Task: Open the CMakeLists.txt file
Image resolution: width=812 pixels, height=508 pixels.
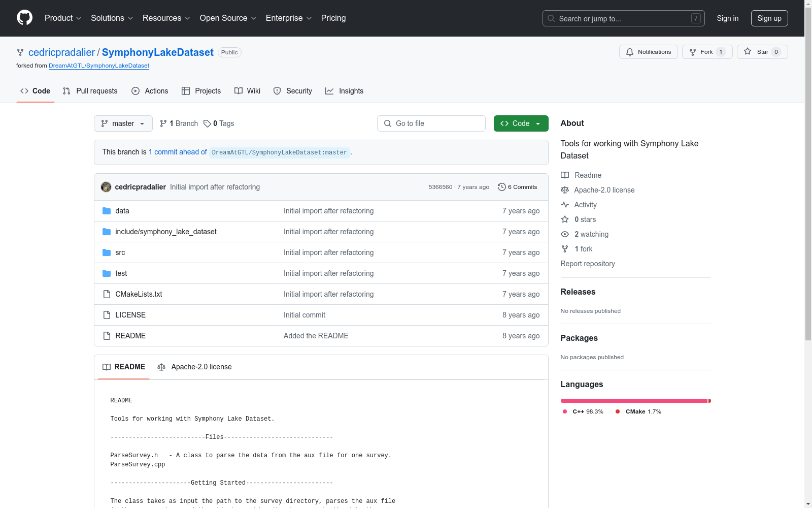Action: (x=139, y=294)
